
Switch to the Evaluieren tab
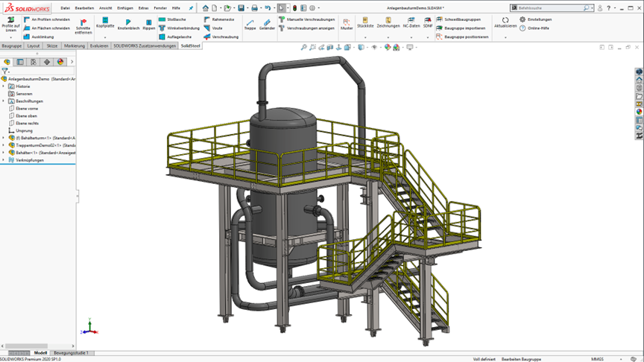[99, 45]
